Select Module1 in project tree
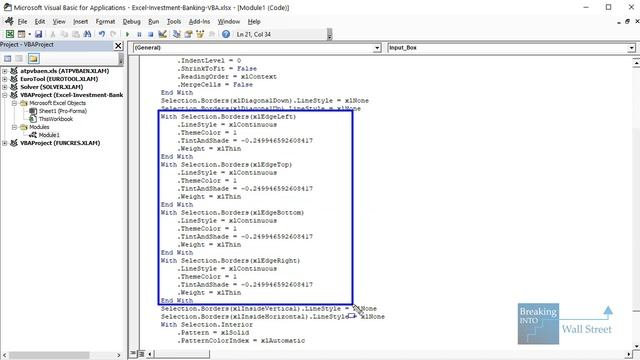The width and height of the screenshot is (640, 360). [49, 135]
